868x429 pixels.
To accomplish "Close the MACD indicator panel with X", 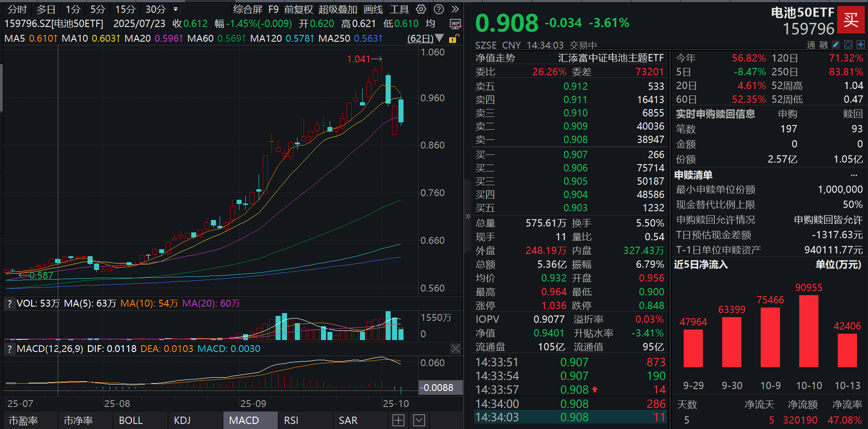I will coord(455,349).
